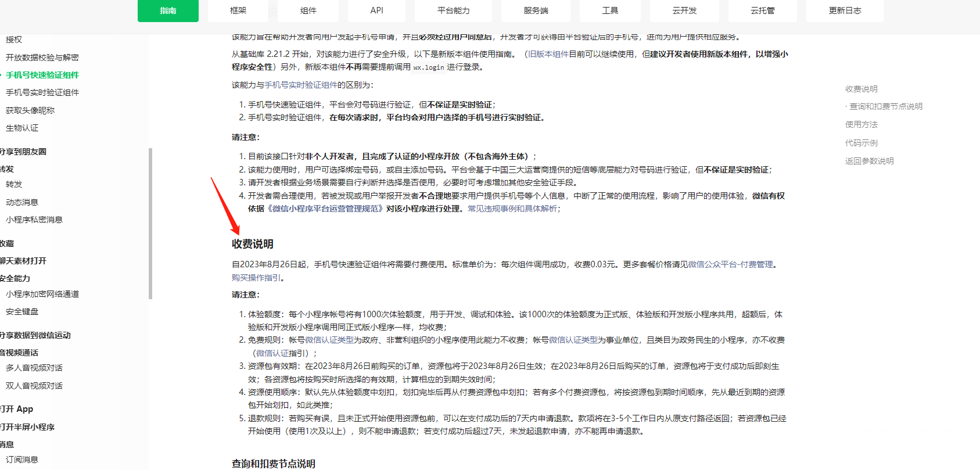Open 打开半屏小程序 sidebar section

27,427
